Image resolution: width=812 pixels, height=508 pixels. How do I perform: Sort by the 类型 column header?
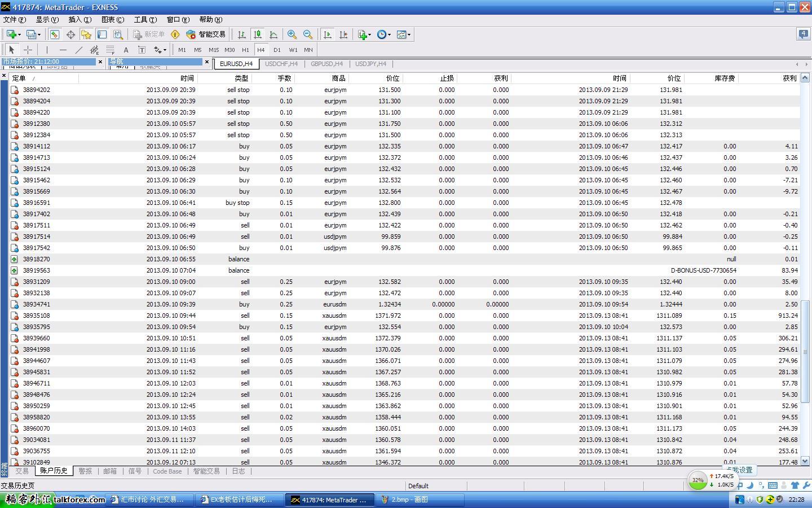pyautogui.click(x=226, y=78)
